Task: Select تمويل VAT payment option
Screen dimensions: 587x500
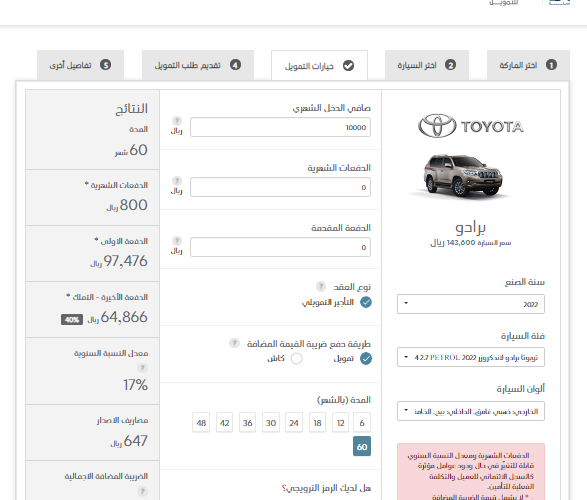Action: pyautogui.click(x=366, y=359)
